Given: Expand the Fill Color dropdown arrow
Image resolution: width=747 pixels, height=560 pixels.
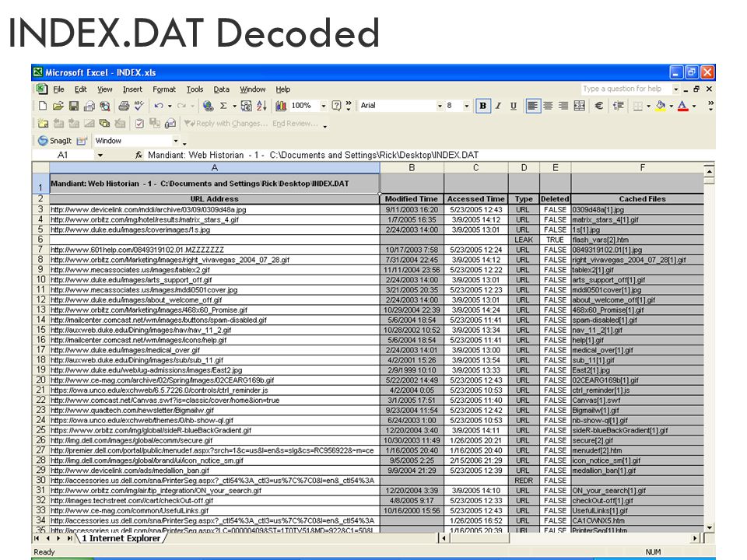Looking at the screenshot, I should (671, 106).
